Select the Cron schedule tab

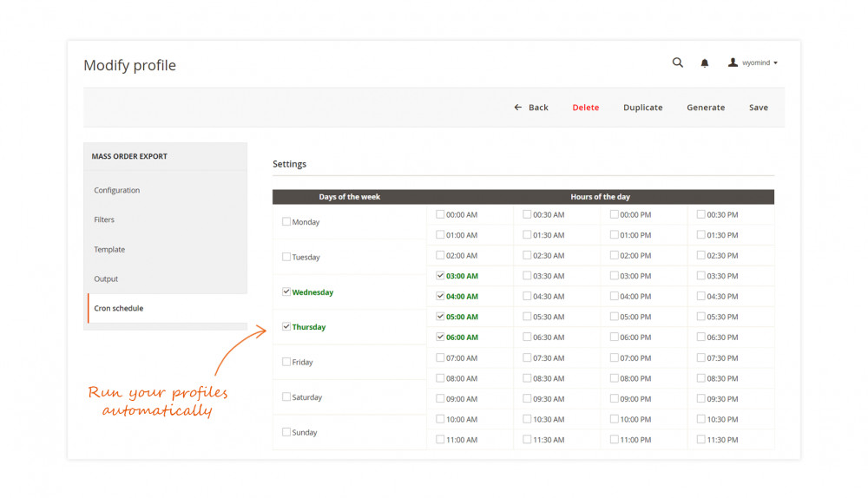119,308
